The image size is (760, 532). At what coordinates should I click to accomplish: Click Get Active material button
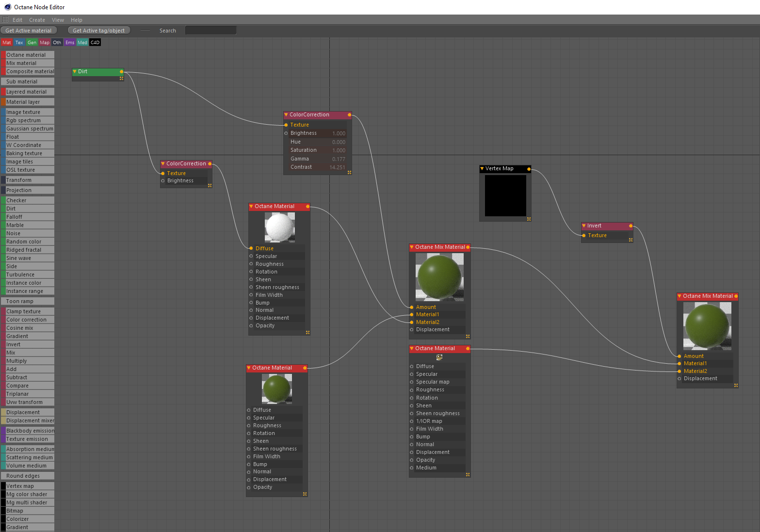pyautogui.click(x=29, y=31)
